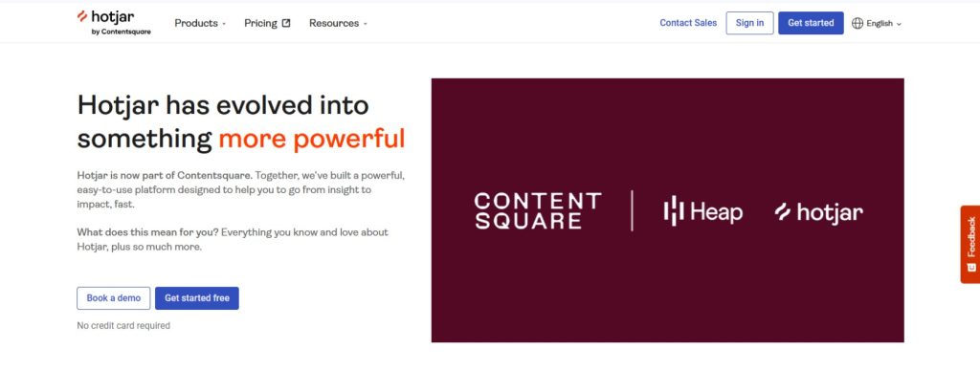The width and height of the screenshot is (980, 371).
Task: Expand the Resources menu
Action: coord(338,23)
